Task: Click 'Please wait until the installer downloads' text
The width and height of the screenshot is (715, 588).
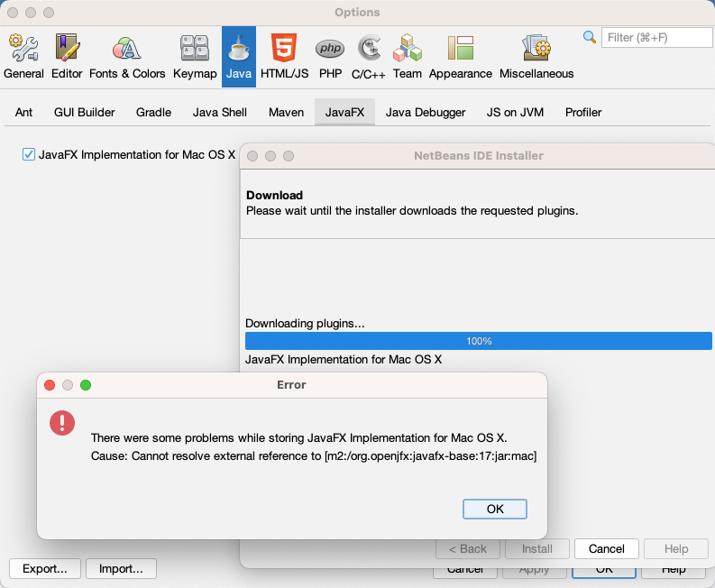Action: pyautogui.click(x=412, y=211)
